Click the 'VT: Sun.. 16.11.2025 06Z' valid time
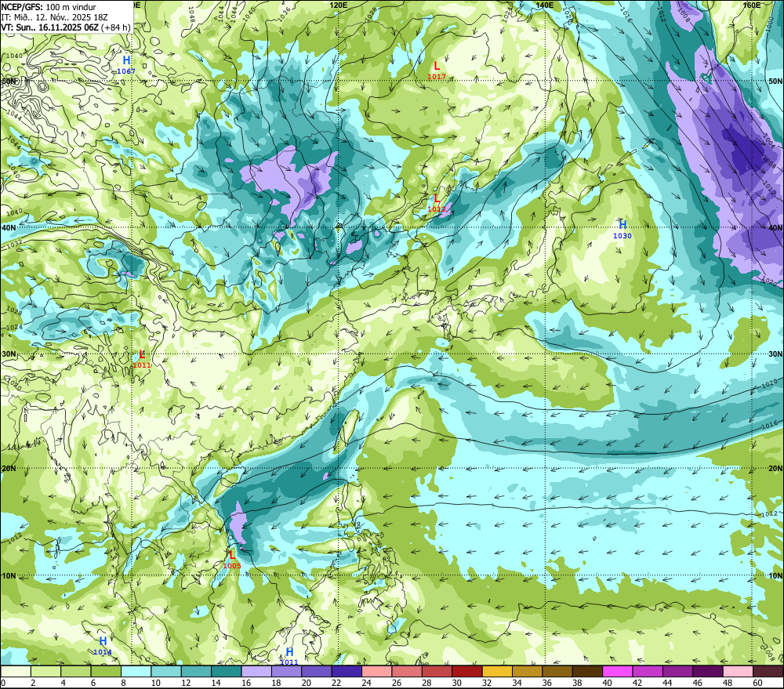Viewport: 784px width, 689px height. (x=50, y=27)
